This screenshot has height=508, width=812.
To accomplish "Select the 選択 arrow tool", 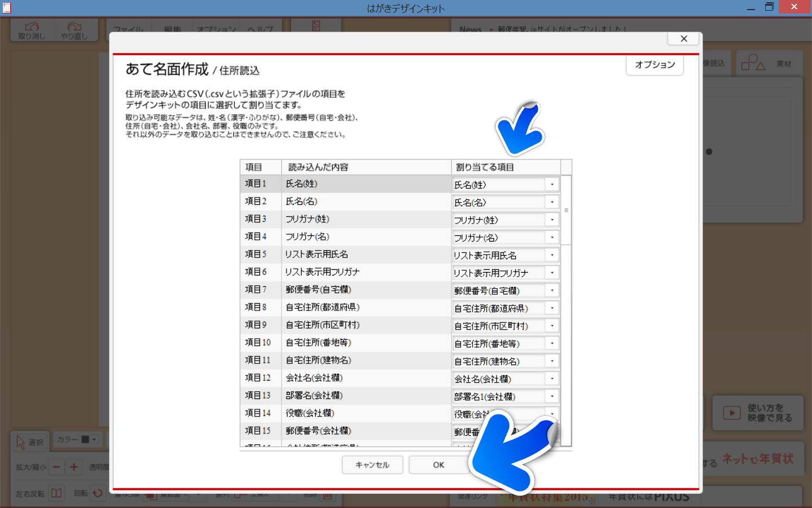I will click(x=30, y=442).
